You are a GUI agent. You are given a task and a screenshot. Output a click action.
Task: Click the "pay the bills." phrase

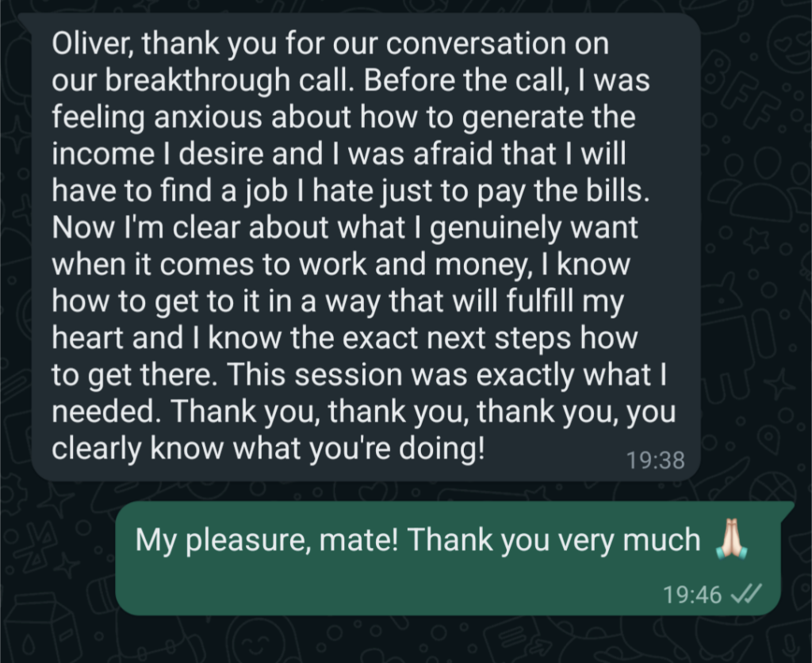click(x=563, y=191)
